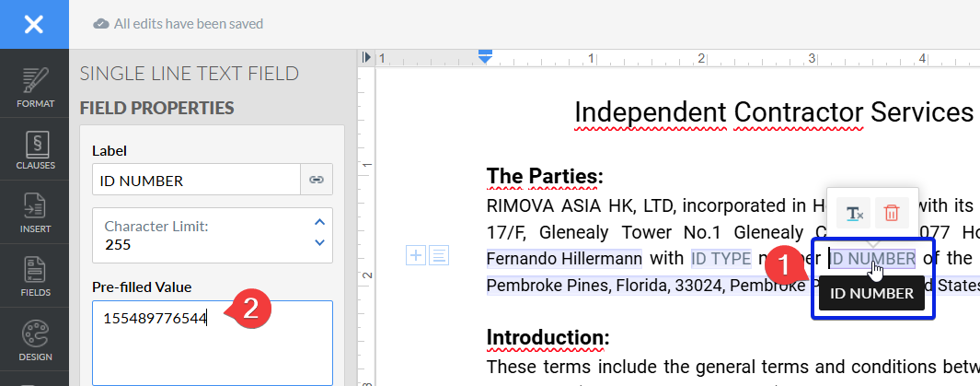The height and width of the screenshot is (386, 980).
Task: Increase Character Limit with the up arrow
Action: [319, 222]
